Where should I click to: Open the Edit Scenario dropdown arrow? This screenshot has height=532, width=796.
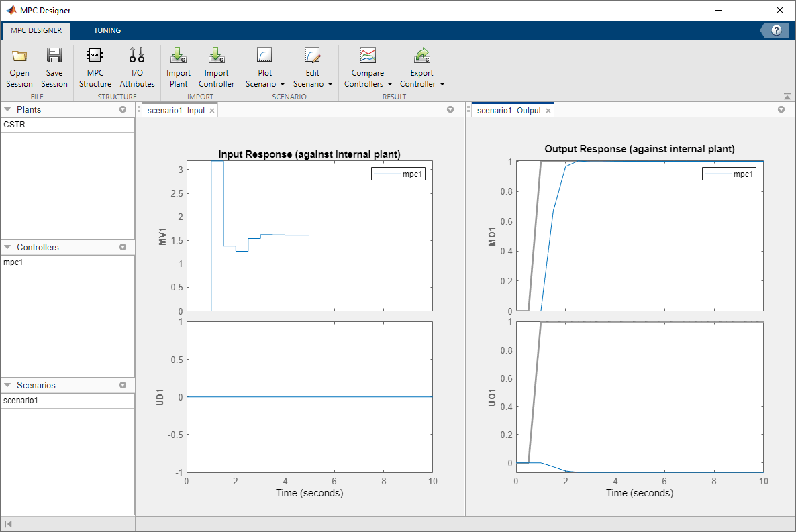click(x=330, y=85)
